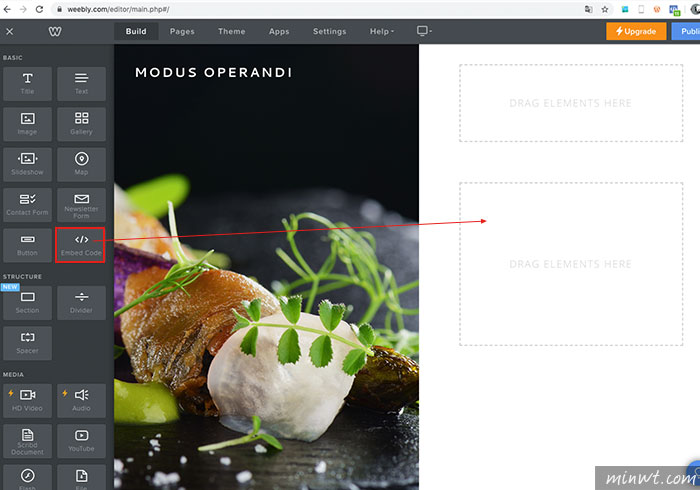The width and height of the screenshot is (700, 490).
Task: Select the Button element
Action: pyautogui.click(x=27, y=245)
